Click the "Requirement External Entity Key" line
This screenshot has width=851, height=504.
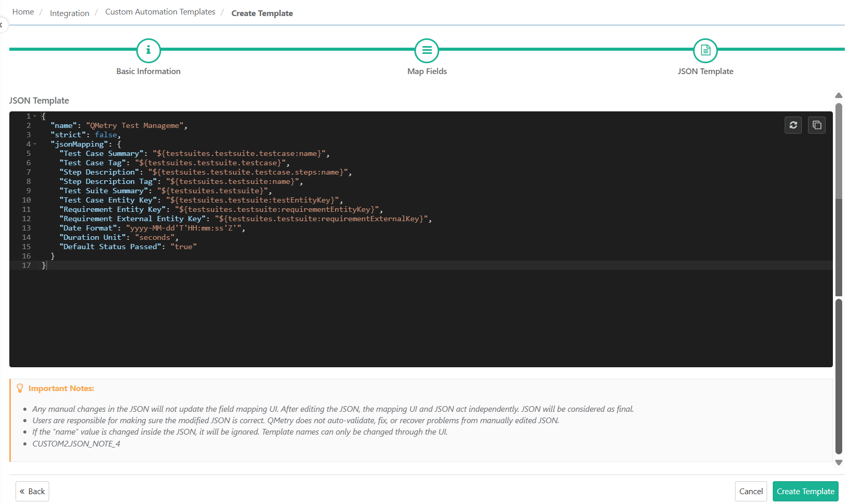click(x=246, y=219)
